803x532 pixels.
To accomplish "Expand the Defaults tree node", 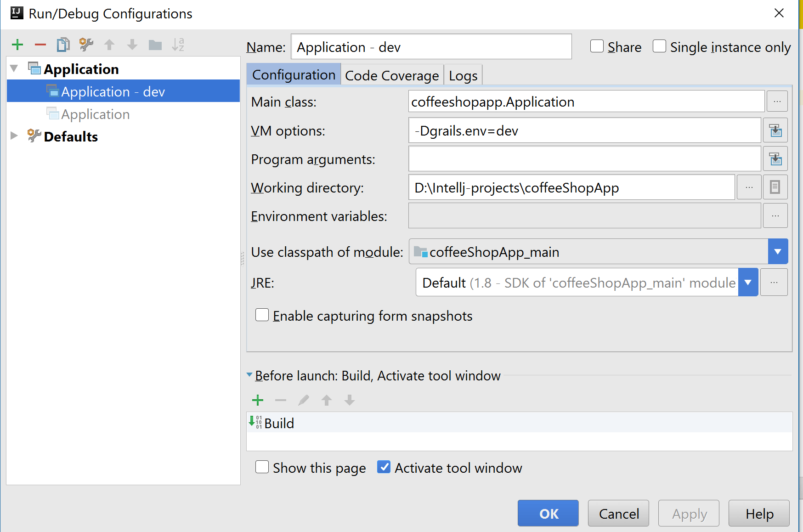I will [x=14, y=136].
